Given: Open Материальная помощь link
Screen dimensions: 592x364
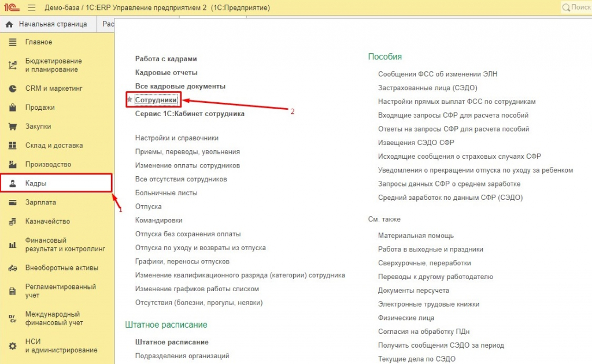Looking at the screenshot, I should click(x=416, y=236).
